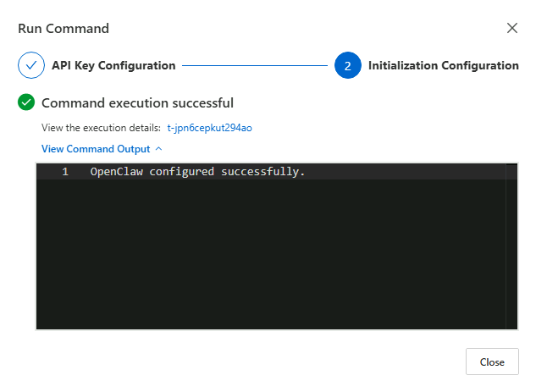This screenshot has height=392, width=536.
Task: Click the green success checkmark icon
Action: pyautogui.click(x=26, y=103)
